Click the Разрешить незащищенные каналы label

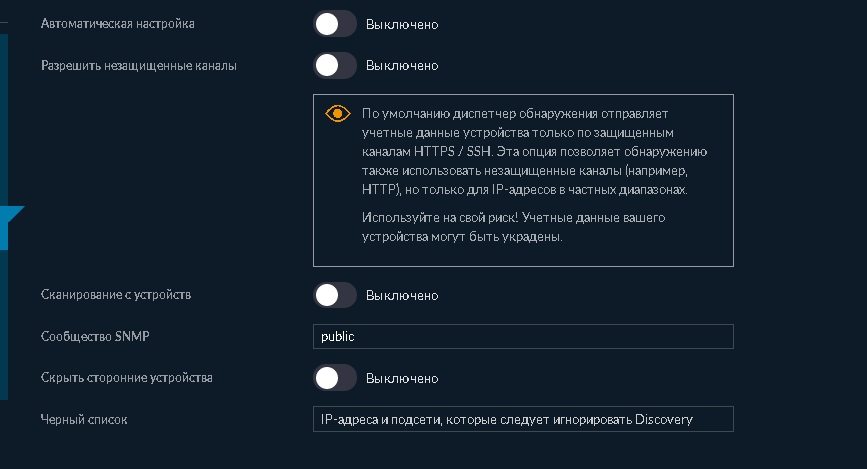pyautogui.click(x=138, y=66)
